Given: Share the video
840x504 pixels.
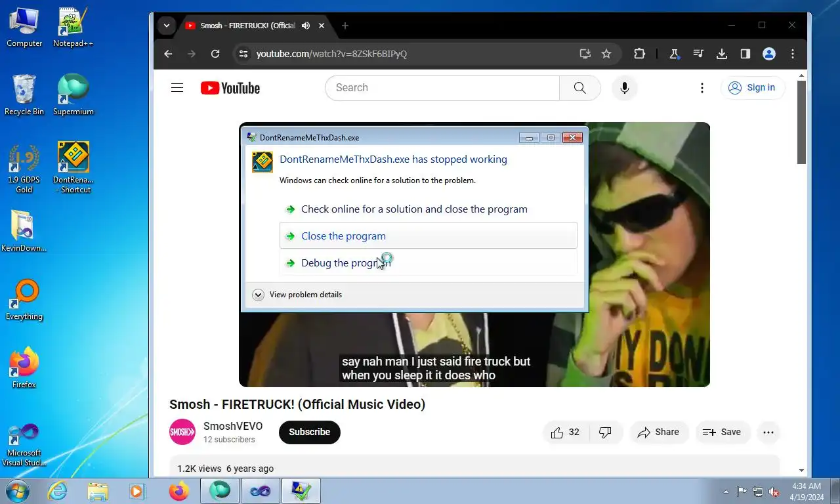Looking at the screenshot, I should point(659,432).
